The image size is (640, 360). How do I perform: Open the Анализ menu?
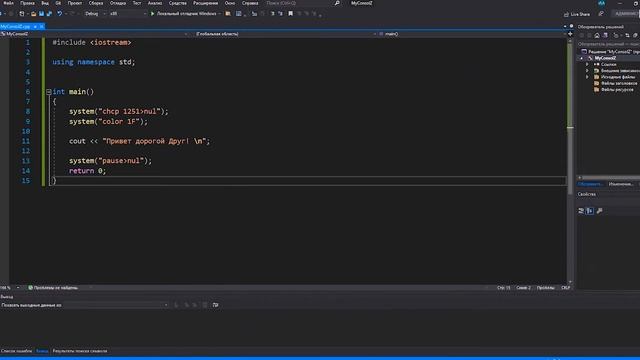point(155,3)
